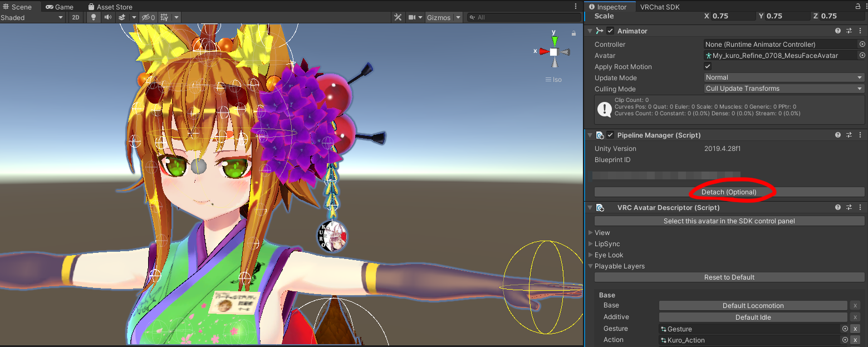Viewport: 868px width, 347px height.
Task: Disable the Pipeline Manager script checkbox
Action: click(611, 135)
